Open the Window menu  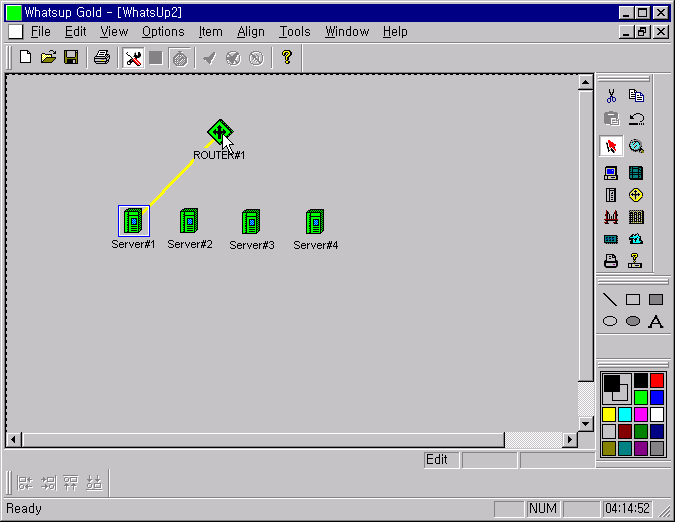[x=347, y=32]
